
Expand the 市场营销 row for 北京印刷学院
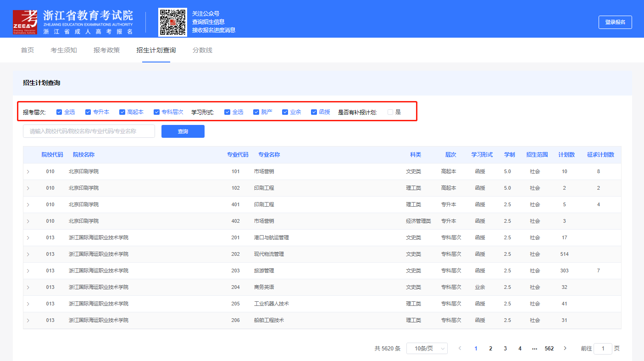click(x=28, y=171)
